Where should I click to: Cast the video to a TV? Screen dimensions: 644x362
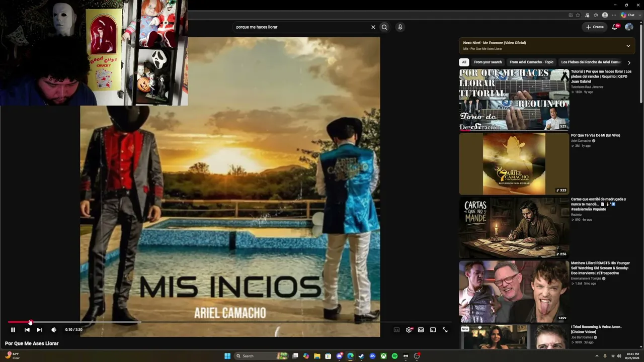point(433,330)
